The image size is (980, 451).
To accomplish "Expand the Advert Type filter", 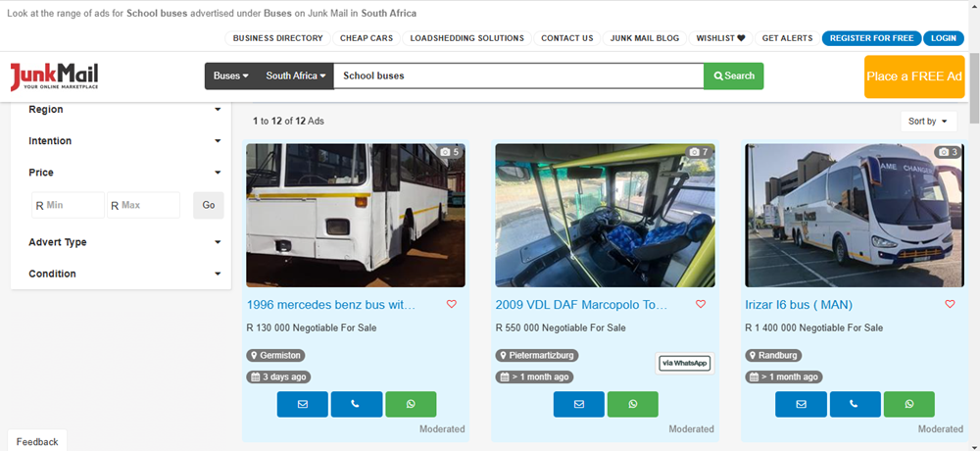I will (x=124, y=242).
